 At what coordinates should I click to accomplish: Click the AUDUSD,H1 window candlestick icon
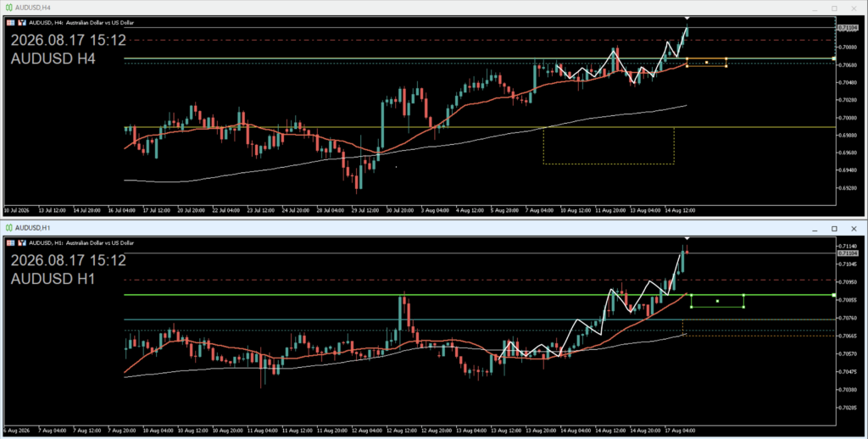click(x=8, y=228)
